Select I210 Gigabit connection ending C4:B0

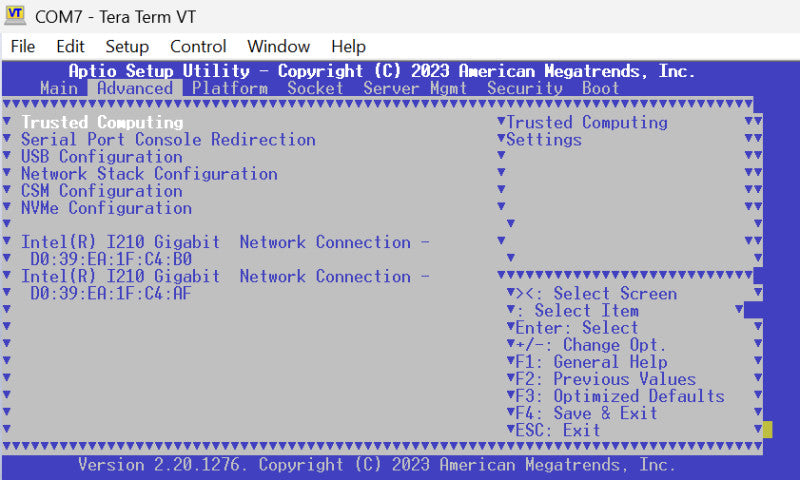pyautogui.click(x=225, y=250)
